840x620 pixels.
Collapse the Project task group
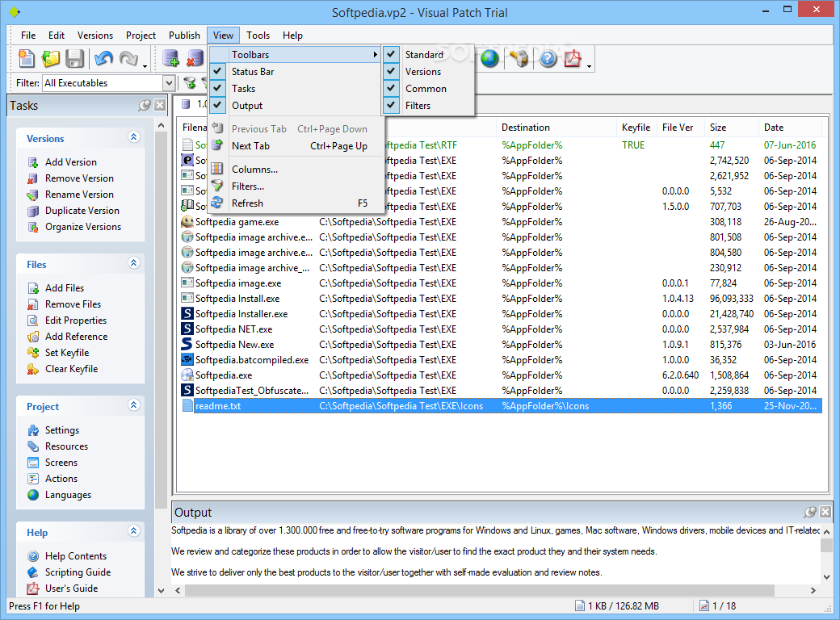point(134,405)
